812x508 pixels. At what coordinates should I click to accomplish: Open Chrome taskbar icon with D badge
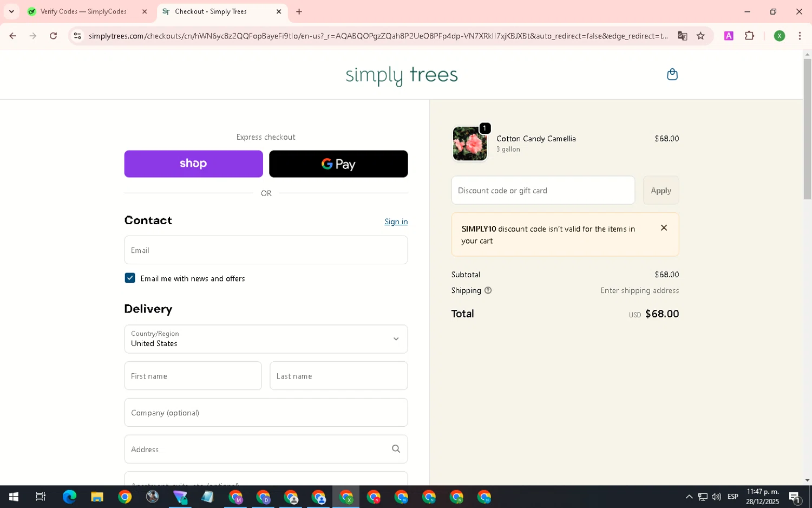[x=263, y=497]
